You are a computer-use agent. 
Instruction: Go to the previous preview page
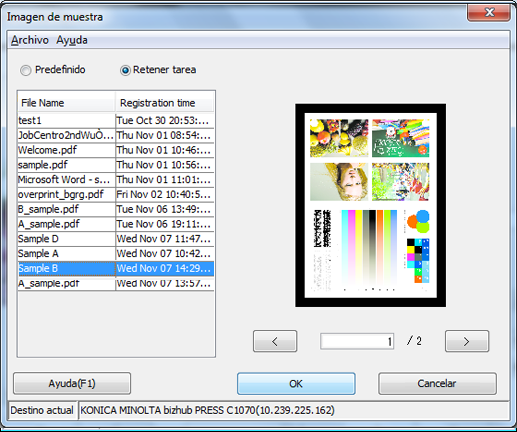(x=275, y=341)
